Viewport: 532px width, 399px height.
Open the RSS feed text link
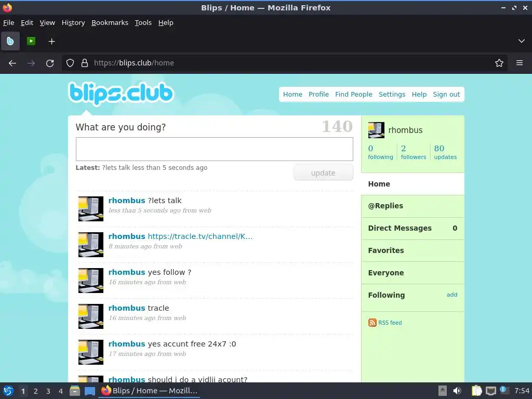390,323
